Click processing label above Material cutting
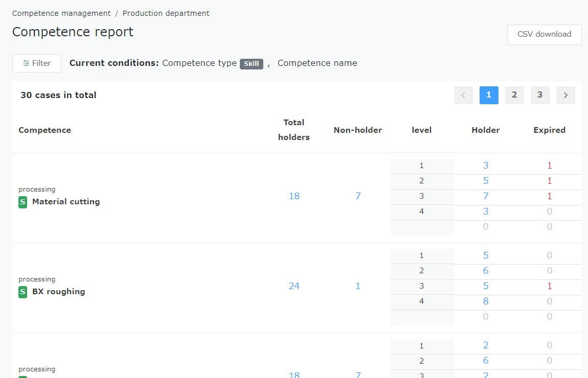Image resolution: width=588 pixels, height=378 pixels. tap(37, 189)
